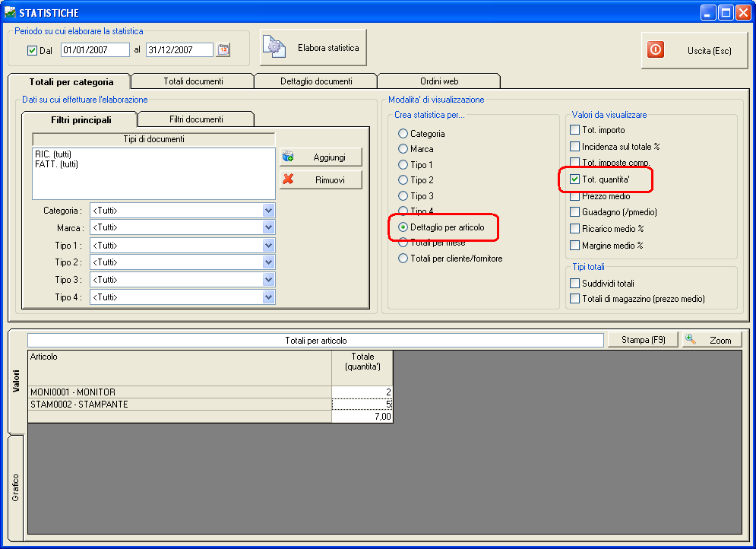This screenshot has height=549, width=756.
Task: Select the Marca radio option
Action: click(403, 149)
